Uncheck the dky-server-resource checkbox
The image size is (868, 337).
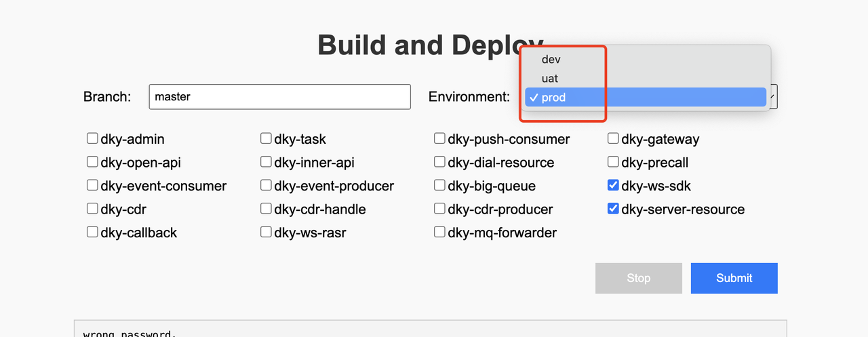coord(614,209)
